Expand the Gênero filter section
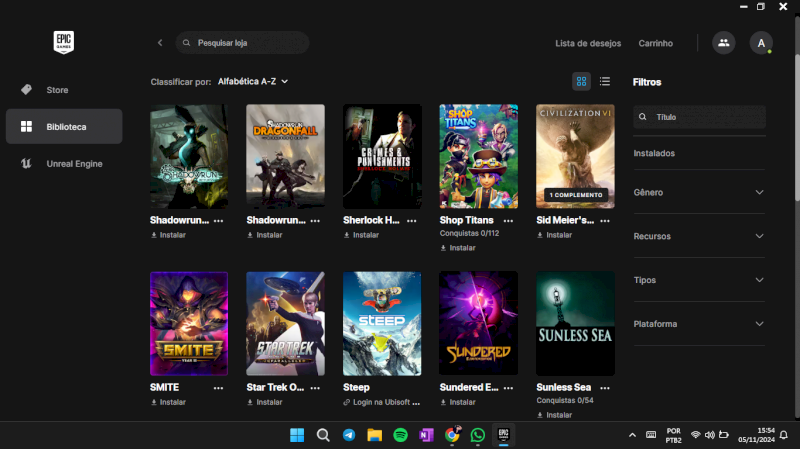This screenshot has width=800, height=449. 699,192
